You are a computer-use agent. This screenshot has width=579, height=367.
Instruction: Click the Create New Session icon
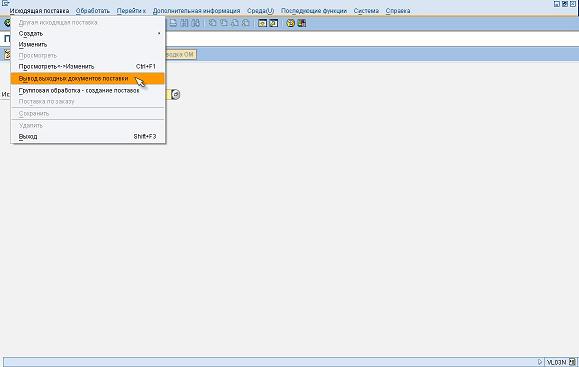pyautogui.click(x=262, y=23)
